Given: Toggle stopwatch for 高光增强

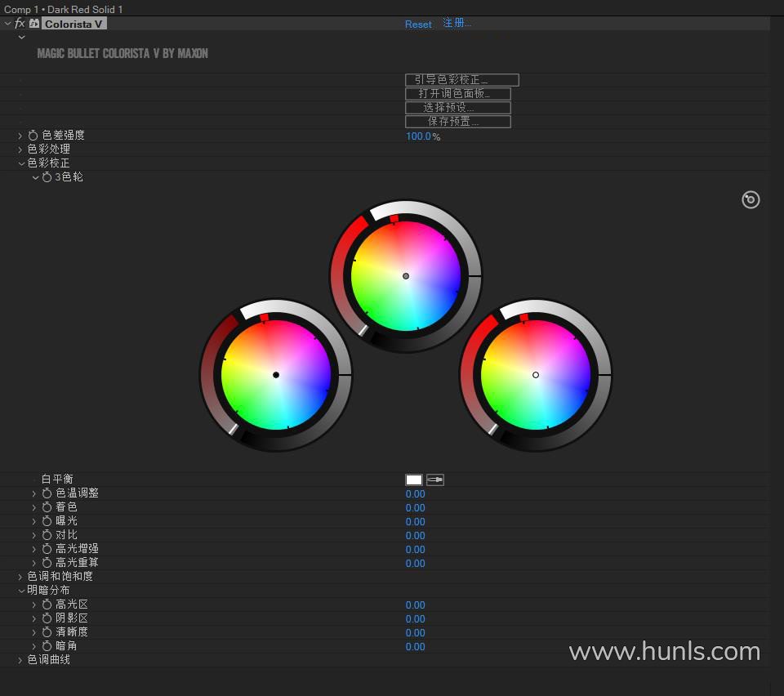Looking at the screenshot, I should pos(47,549).
